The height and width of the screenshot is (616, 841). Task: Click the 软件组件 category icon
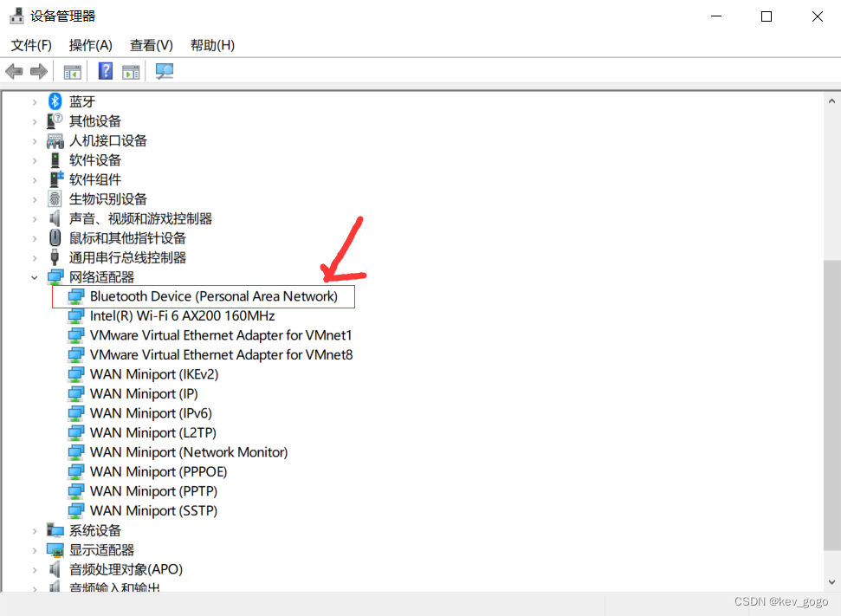[x=55, y=179]
